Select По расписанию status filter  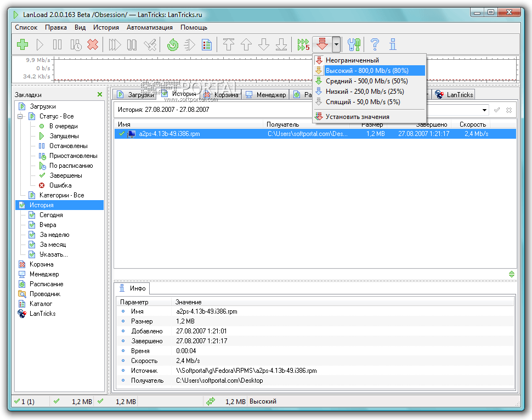point(71,166)
